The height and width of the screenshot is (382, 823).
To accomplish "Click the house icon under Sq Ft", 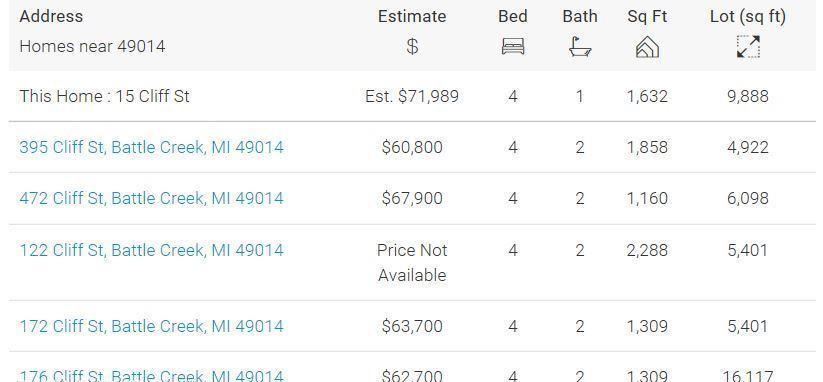I will pos(647,47).
